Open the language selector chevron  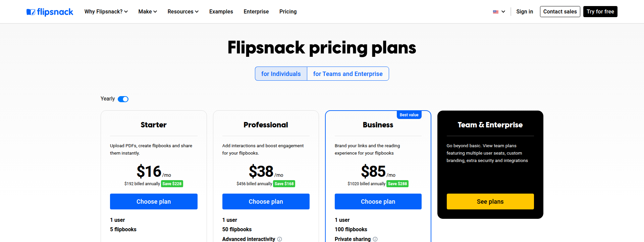click(x=503, y=11)
